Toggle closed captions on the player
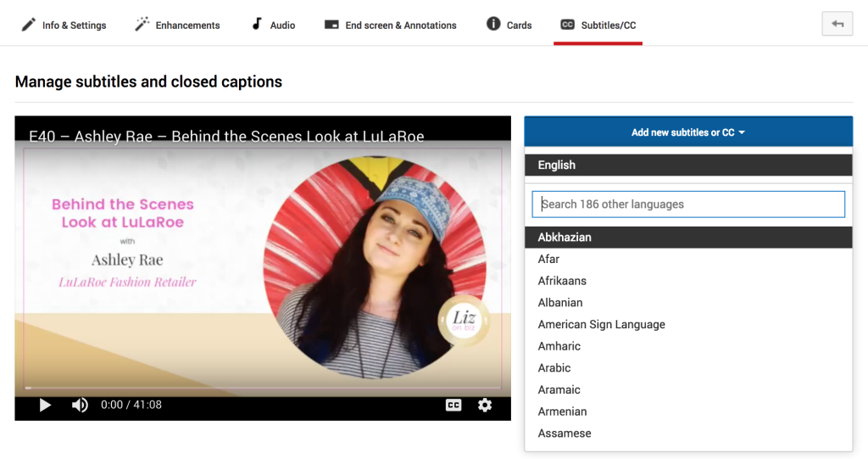This screenshot has height=459, width=868. click(453, 406)
